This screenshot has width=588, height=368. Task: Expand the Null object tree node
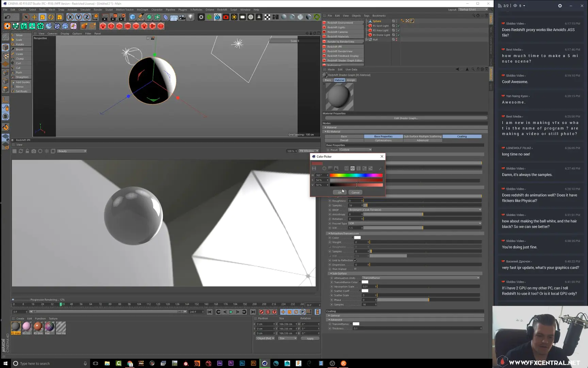pyautogui.click(x=366, y=40)
